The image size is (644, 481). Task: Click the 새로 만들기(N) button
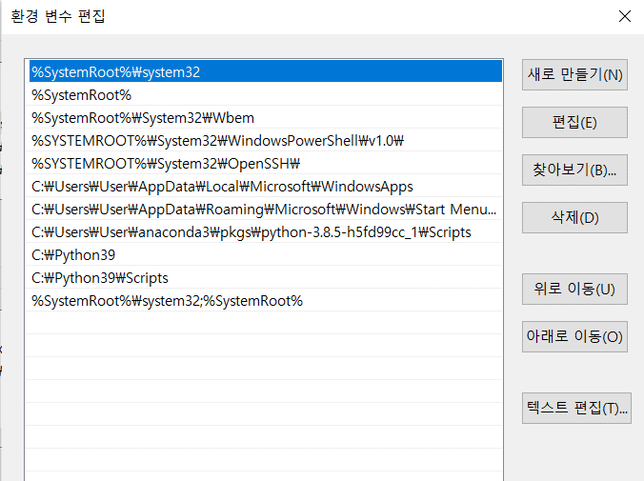(x=575, y=75)
